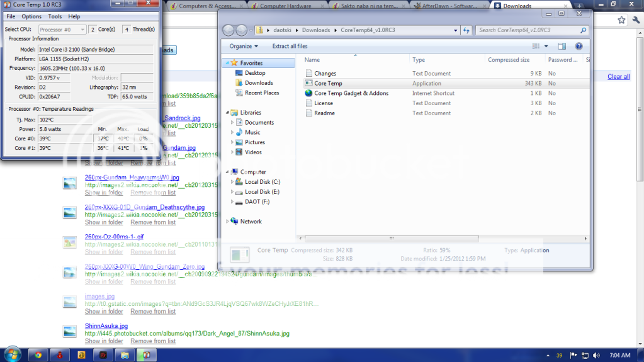Viewport: 644px width, 362px height.
Task: Toggle the preview pane icon
Action: 562,46
